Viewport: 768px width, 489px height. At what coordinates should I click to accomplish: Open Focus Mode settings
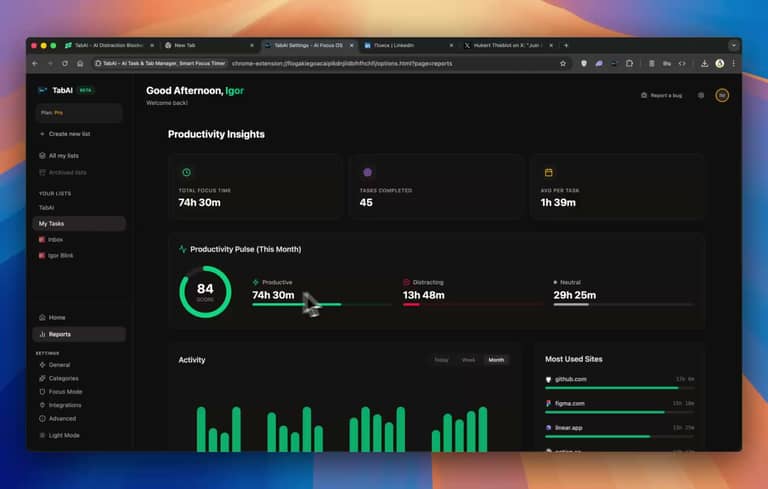point(61,392)
